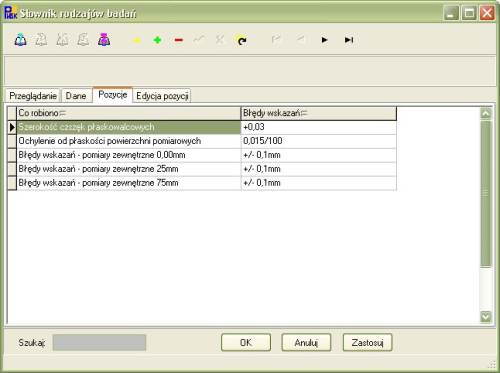Sort by the 'Co robiono' column header
This screenshot has height=373, width=500.
coord(129,113)
